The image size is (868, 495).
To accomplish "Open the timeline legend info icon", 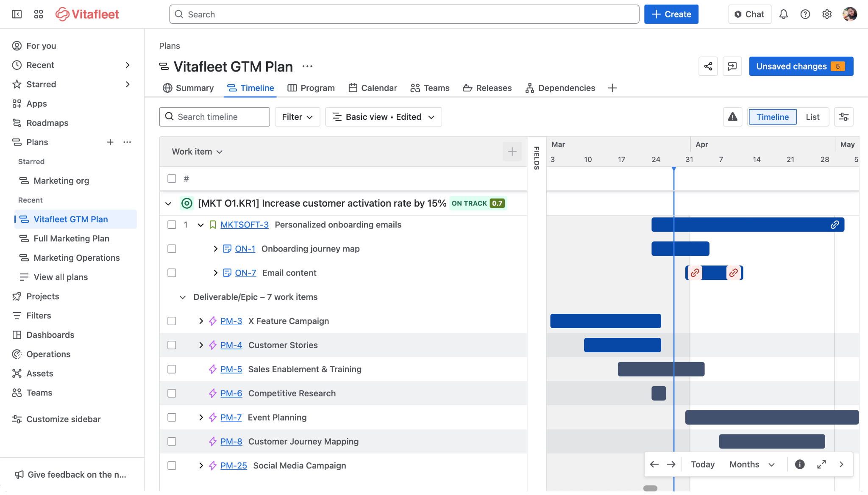I will click(799, 465).
